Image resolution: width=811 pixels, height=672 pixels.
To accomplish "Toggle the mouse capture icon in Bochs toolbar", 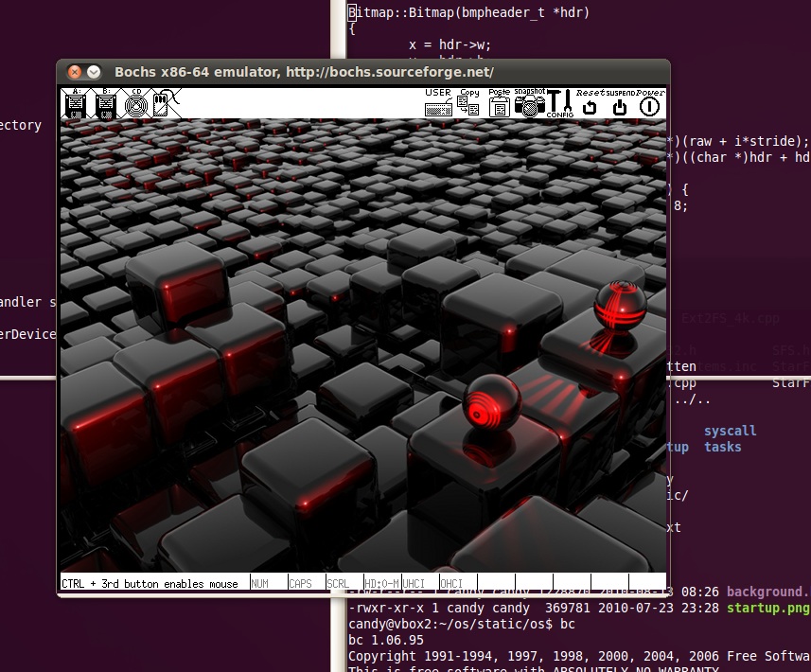I will [166, 103].
